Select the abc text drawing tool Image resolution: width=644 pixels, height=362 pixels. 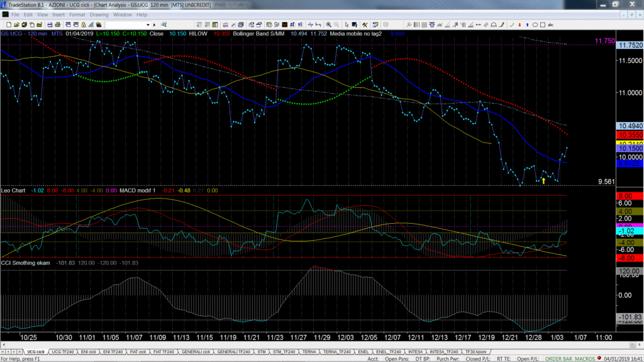550,25
